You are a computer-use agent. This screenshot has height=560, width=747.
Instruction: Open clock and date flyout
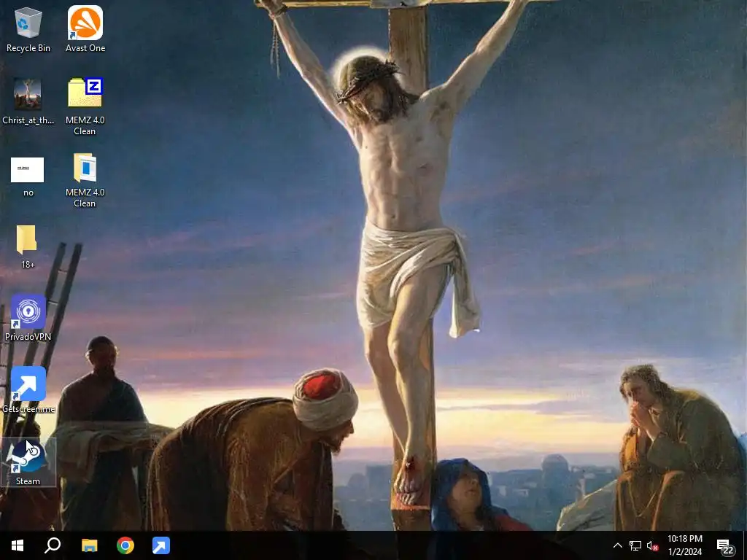(x=684, y=545)
